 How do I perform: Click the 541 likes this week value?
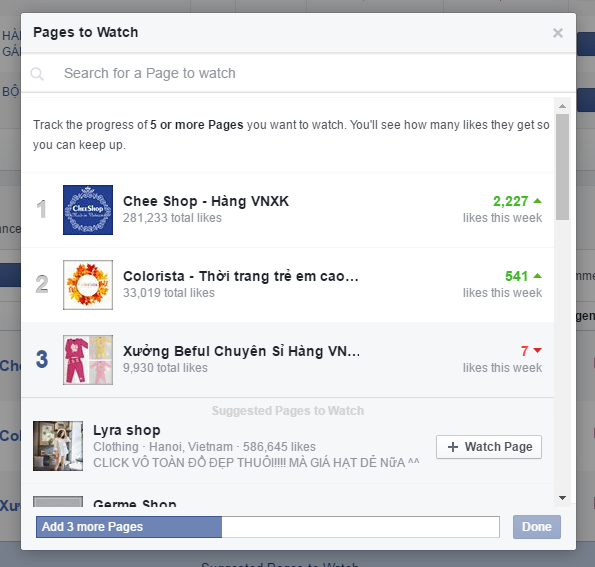click(516, 276)
